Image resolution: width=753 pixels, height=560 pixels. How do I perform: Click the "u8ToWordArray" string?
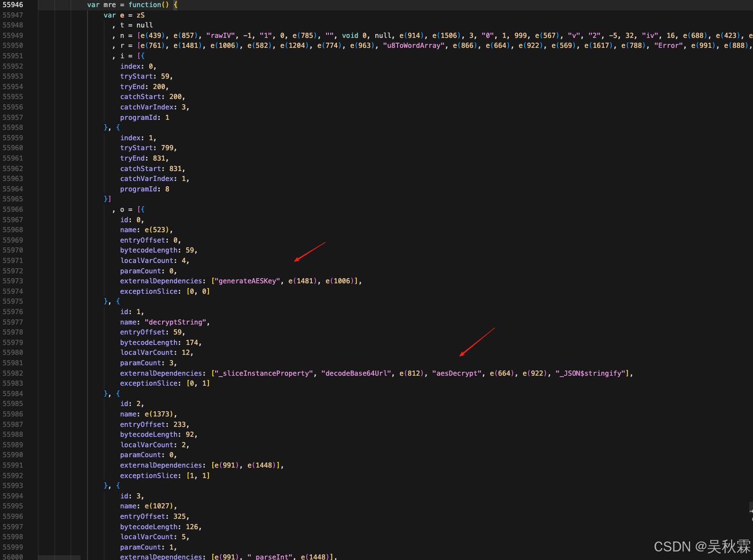(x=414, y=45)
